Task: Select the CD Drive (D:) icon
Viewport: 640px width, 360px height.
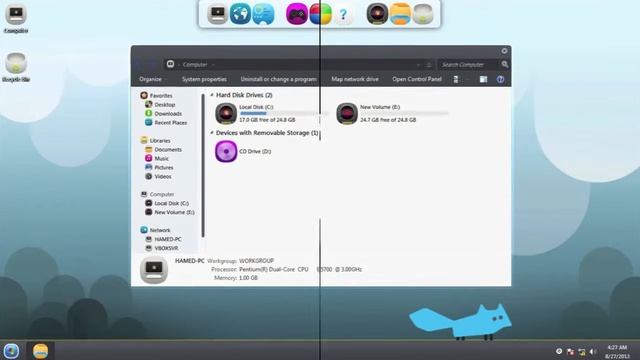Action: (x=226, y=151)
